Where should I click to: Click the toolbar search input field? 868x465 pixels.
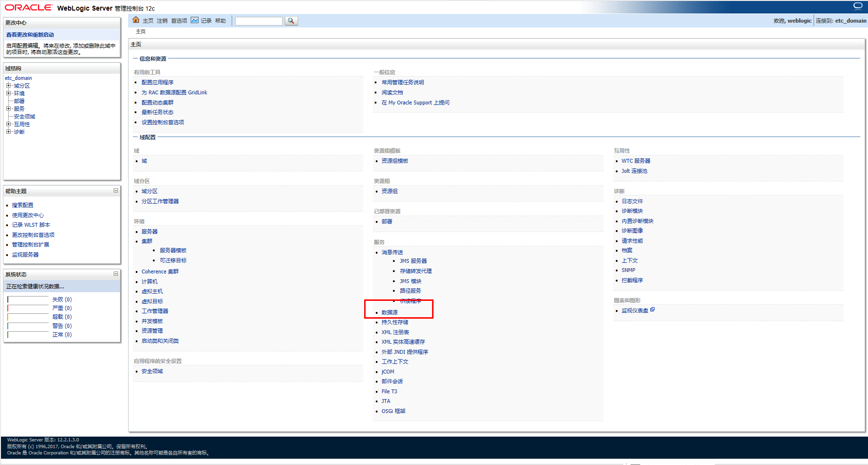click(x=259, y=21)
